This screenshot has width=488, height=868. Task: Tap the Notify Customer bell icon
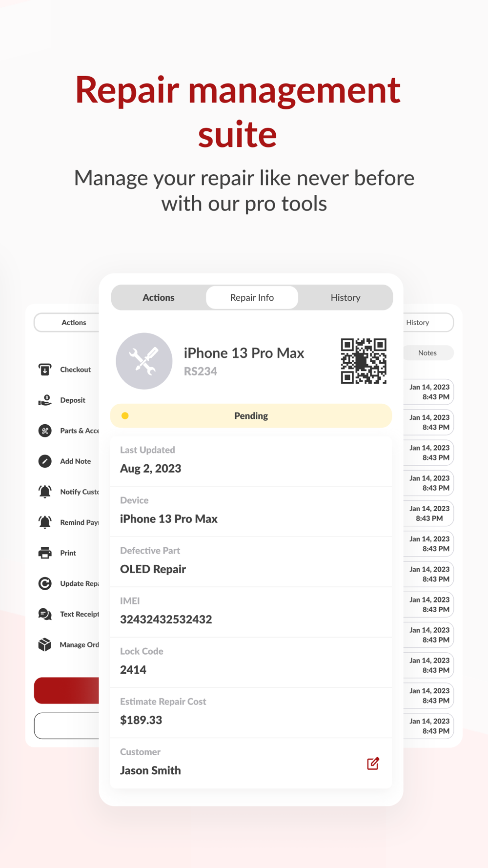click(x=45, y=492)
